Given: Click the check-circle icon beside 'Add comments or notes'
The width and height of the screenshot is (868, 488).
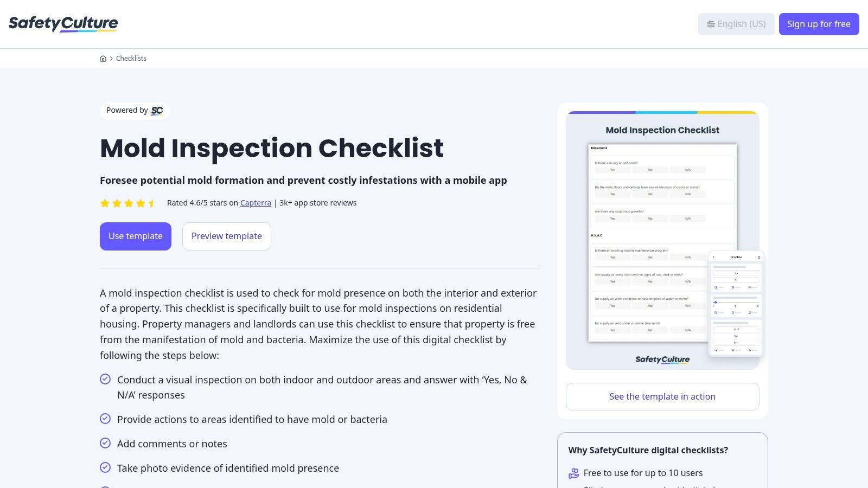Looking at the screenshot, I should [105, 443].
